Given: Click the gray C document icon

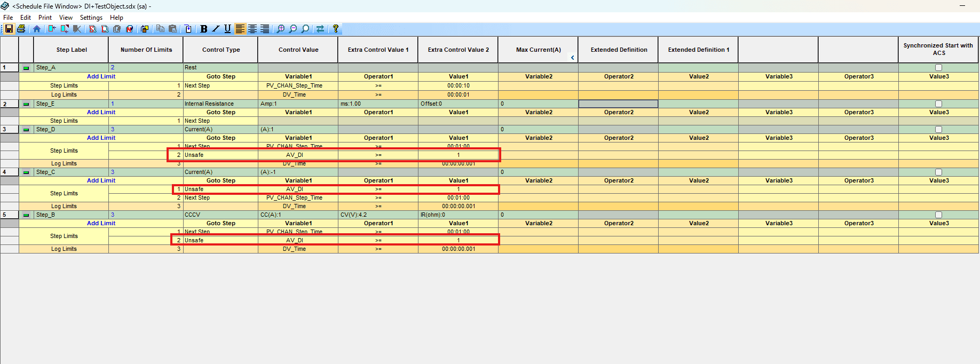Looking at the screenshot, I should [117, 29].
